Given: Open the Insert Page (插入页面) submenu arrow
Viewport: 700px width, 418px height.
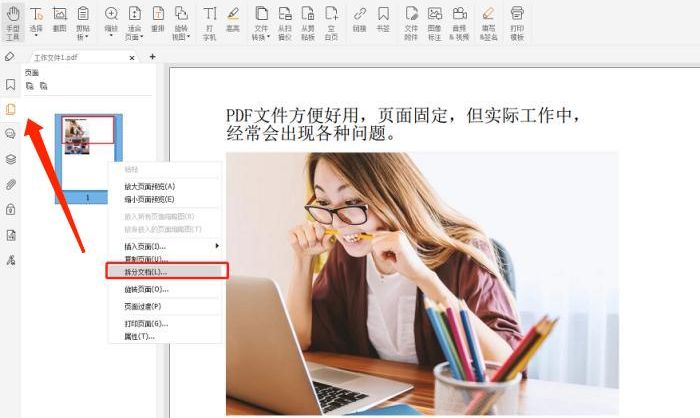Looking at the screenshot, I should click(x=217, y=246).
